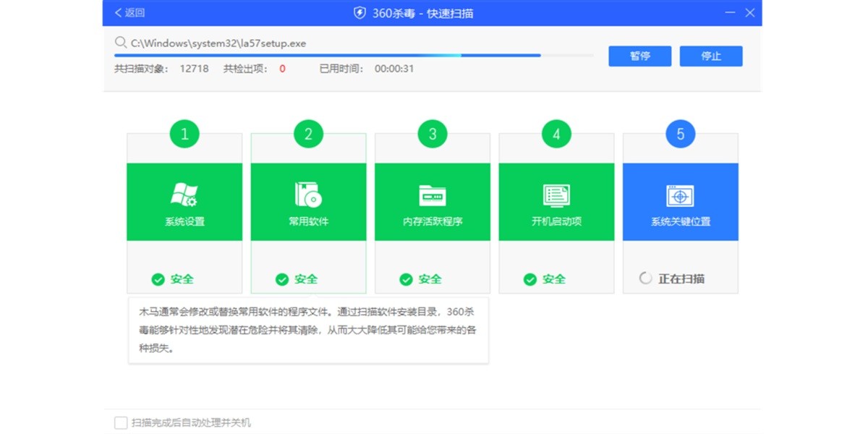
Task: Click the 360 shield logo in title bar
Action: coord(359,13)
